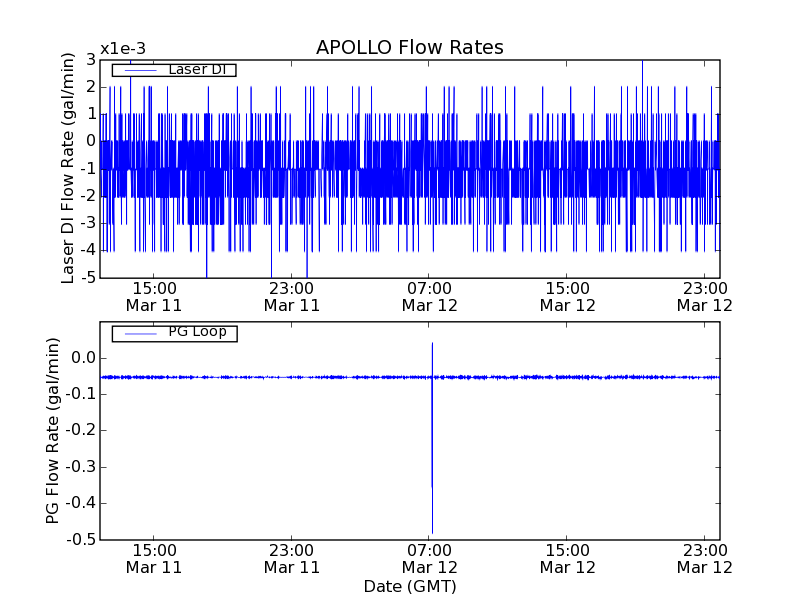Click the APOLLO Flow Rates title
The height and width of the screenshot is (600, 800).
[410, 47]
